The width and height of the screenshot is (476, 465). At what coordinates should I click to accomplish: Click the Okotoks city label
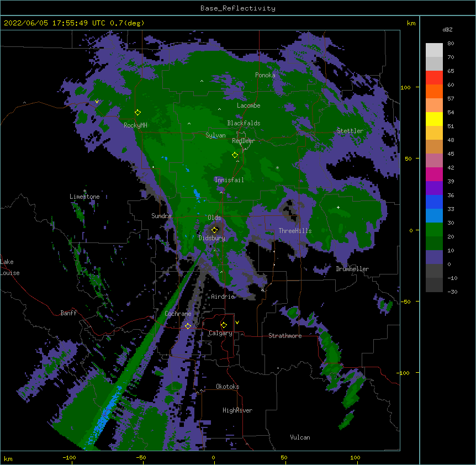click(228, 387)
